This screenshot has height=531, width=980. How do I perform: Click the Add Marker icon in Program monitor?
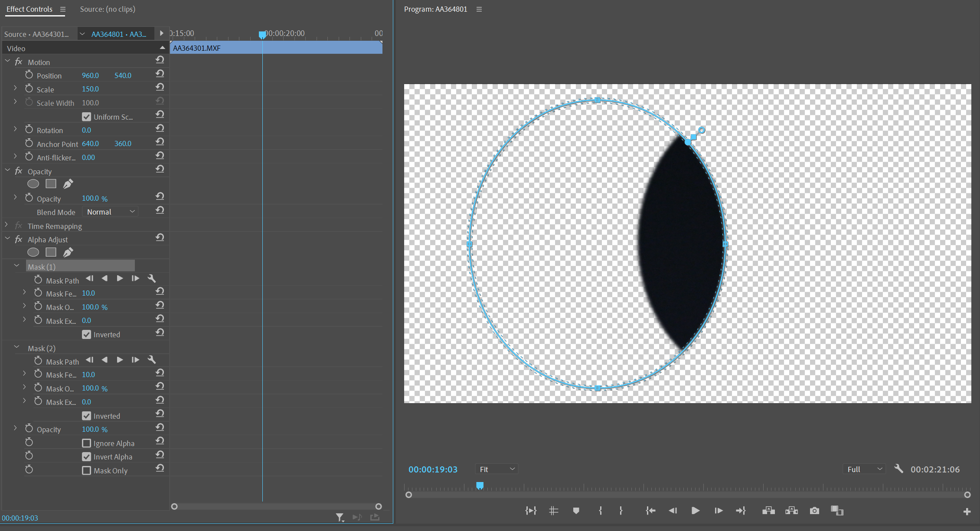(x=576, y=511)
